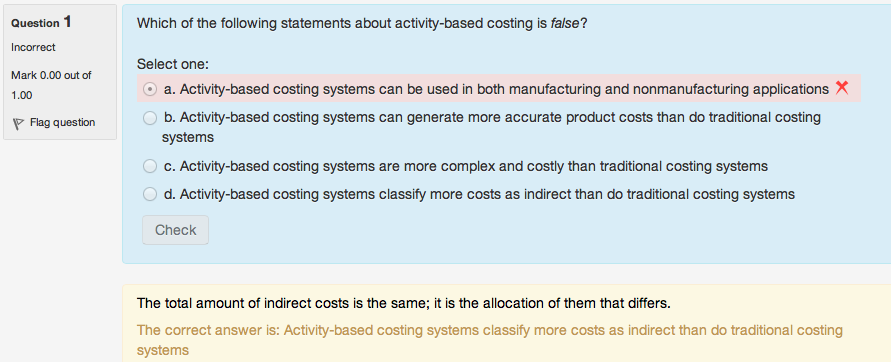
Task: Choose radio button for option c
Action: coord(150,166)
